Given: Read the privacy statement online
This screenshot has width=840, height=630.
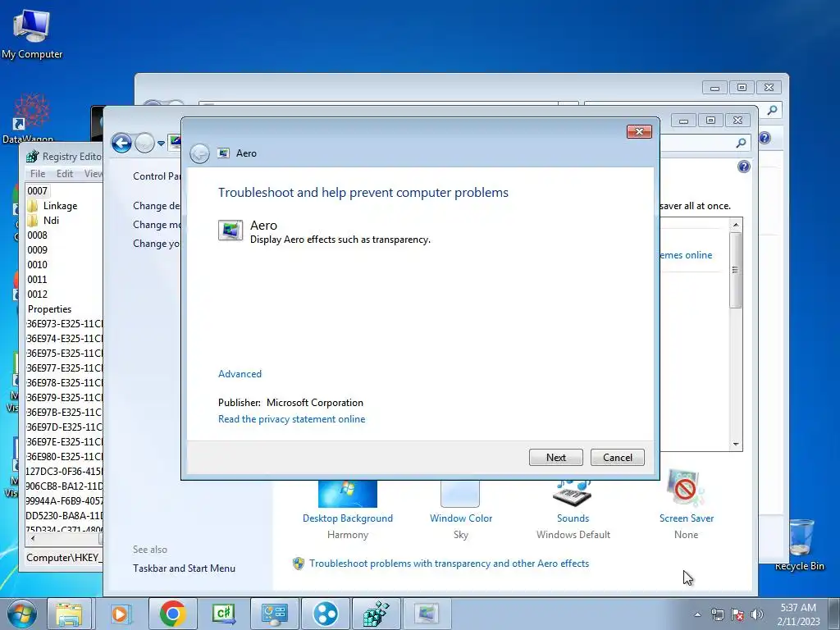Looking at the screenshot, I should pos(291,419).
